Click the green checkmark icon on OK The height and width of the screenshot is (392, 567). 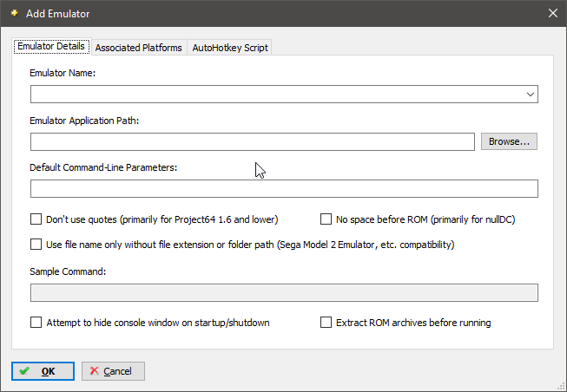pos(24,371)
